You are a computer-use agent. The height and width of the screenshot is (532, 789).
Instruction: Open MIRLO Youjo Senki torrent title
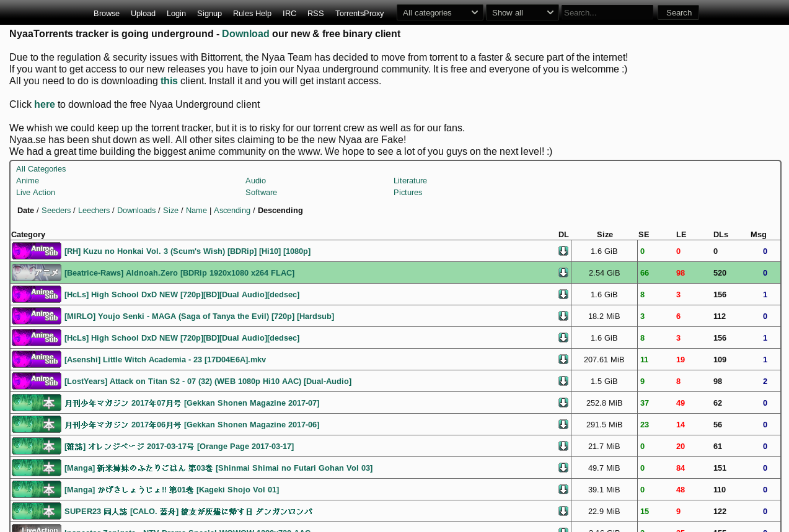pyautogui.click(x=199, y=316)
